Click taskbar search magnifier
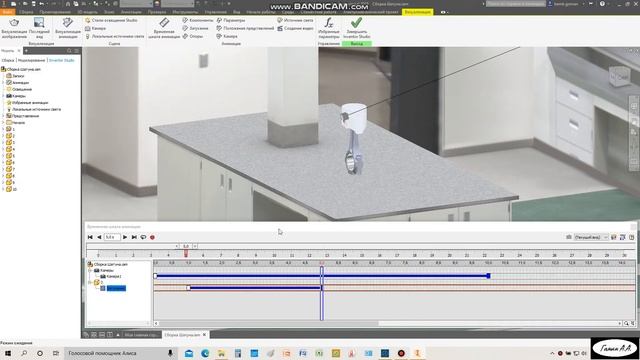The image size is (640, 360). [x=24, y=353]
